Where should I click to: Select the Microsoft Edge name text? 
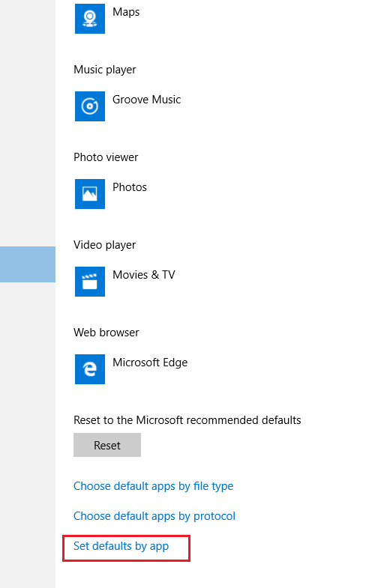pyautogui.click(x=150, y=363)
